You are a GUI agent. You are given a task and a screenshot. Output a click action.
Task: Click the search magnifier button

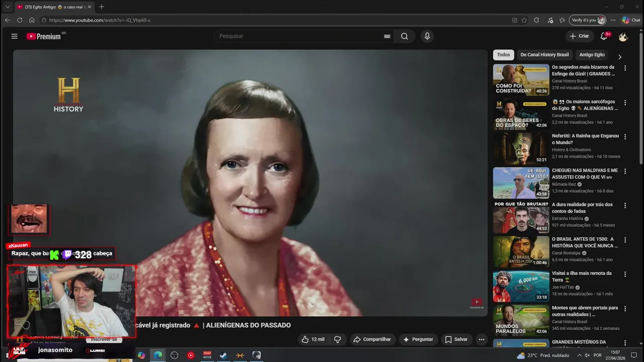(405, 36)
